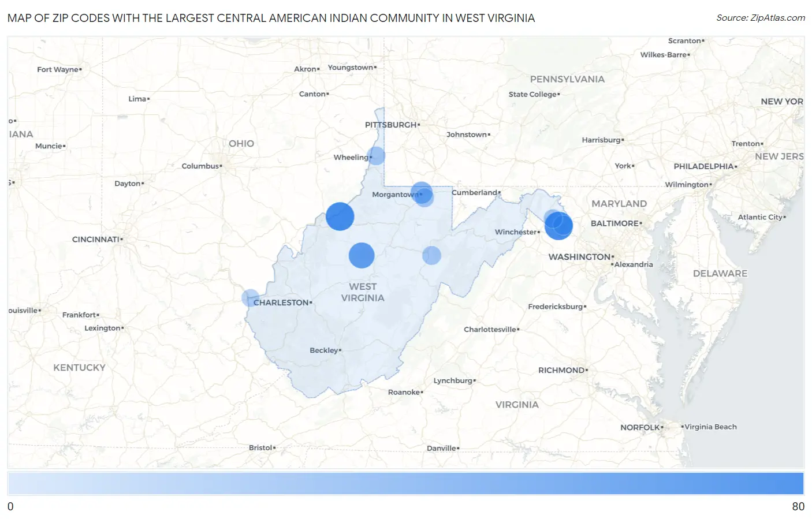Click the legend minimum value 0
Screen dimensions: 812x519
[x=10, y=506]
